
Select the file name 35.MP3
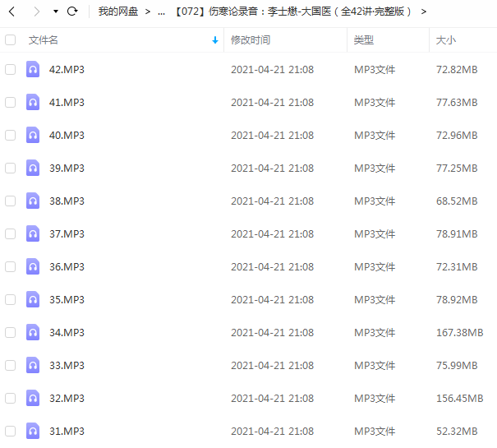tap(67, 299)
